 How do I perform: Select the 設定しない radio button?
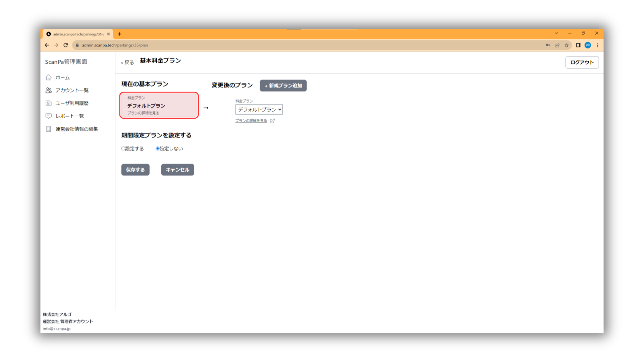coord(157,148)
